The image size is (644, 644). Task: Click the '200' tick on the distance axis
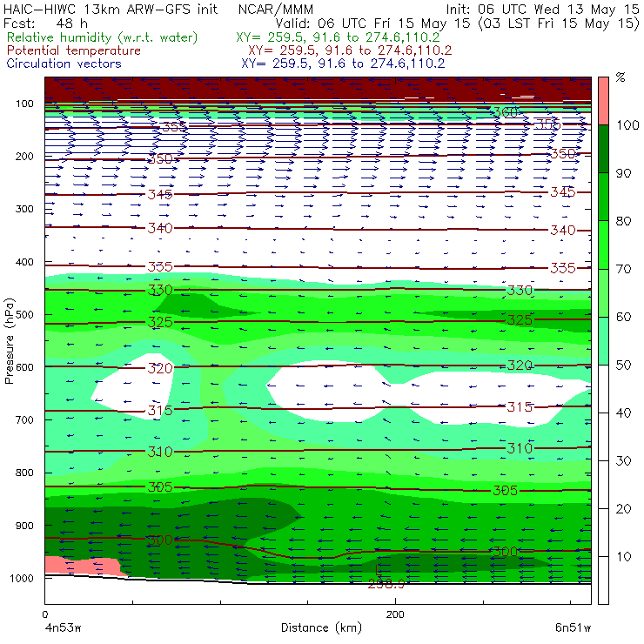click(x=395, y=614)
